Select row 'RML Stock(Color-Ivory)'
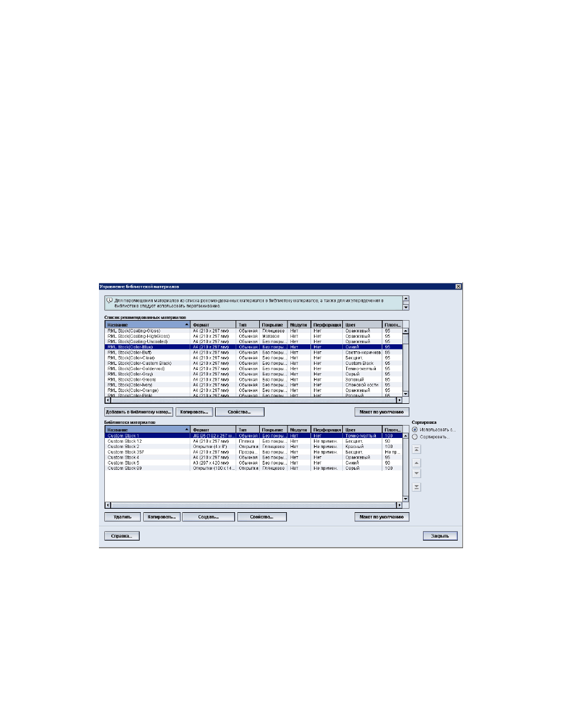 point(253,385)
